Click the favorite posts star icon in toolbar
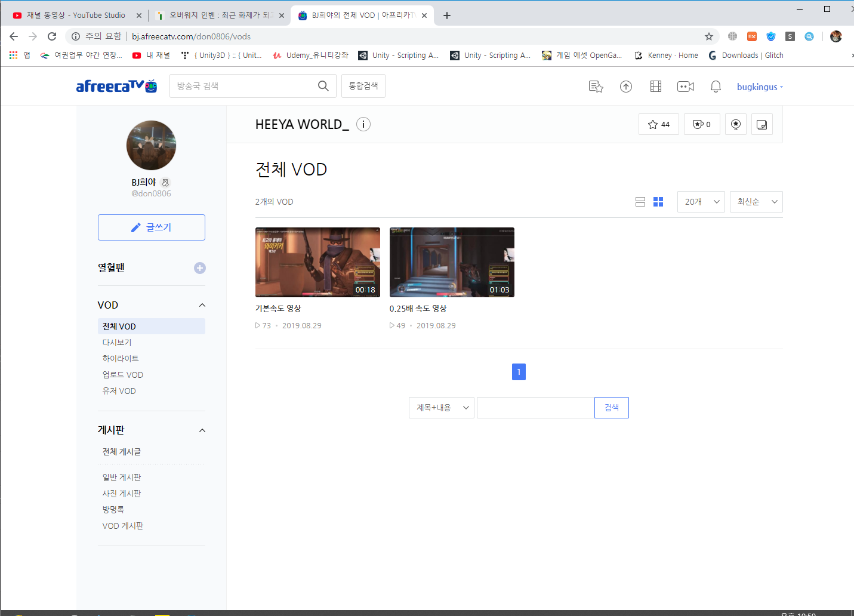 [x=596, y=86]
